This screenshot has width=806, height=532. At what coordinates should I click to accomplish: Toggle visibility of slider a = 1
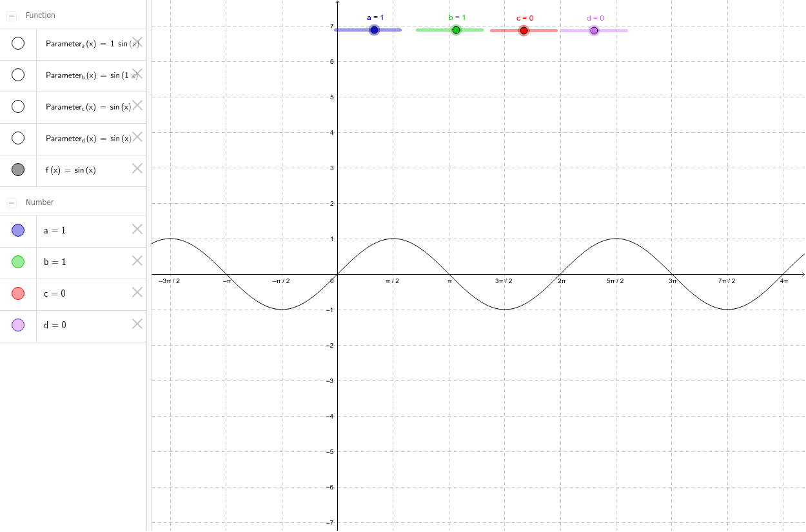point(18,230)
